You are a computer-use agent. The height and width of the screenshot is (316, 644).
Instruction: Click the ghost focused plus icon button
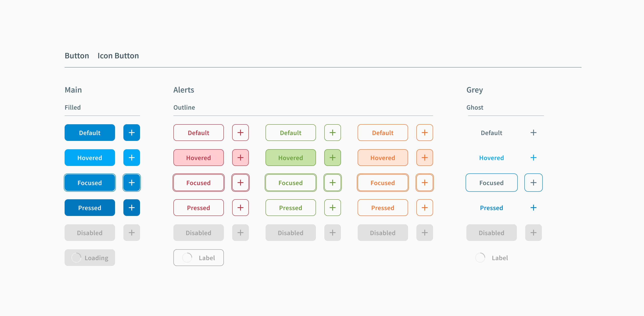click(533, 183)
